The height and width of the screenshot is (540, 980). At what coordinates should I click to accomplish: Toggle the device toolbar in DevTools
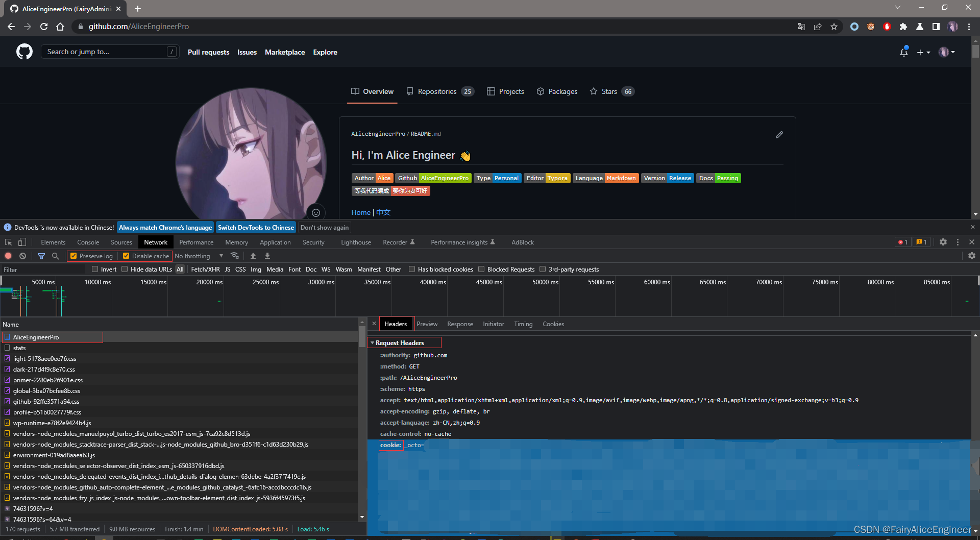click(22, 242)
